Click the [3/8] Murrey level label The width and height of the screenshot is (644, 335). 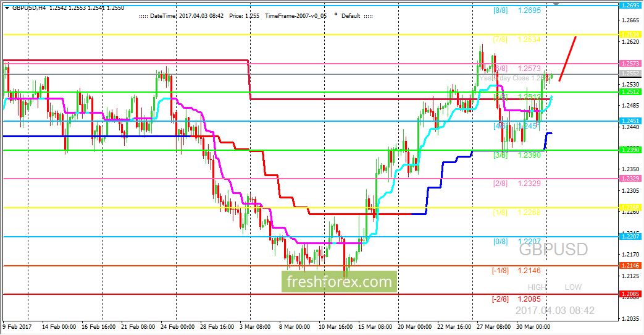[x=500, y=155]
